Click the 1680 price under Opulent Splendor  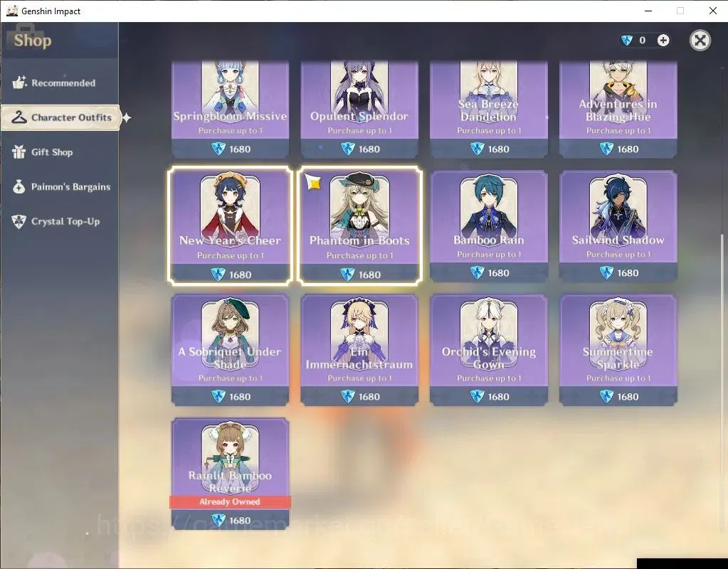(x=369, y=149)
